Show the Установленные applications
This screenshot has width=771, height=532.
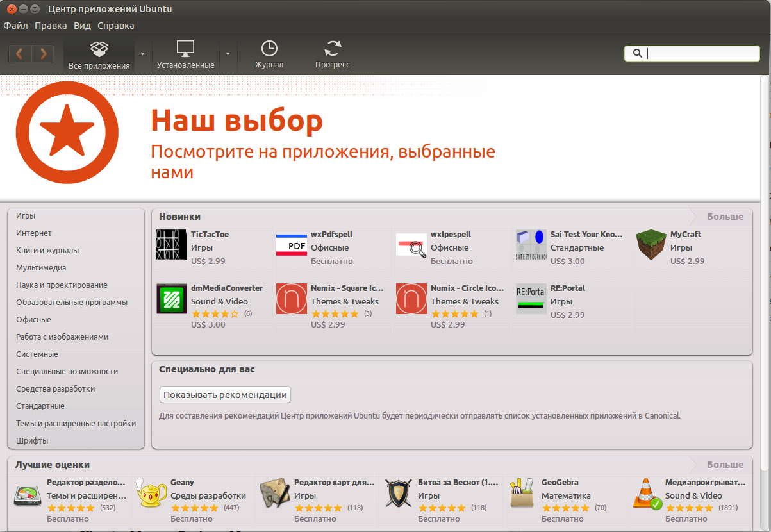point(186,55)
